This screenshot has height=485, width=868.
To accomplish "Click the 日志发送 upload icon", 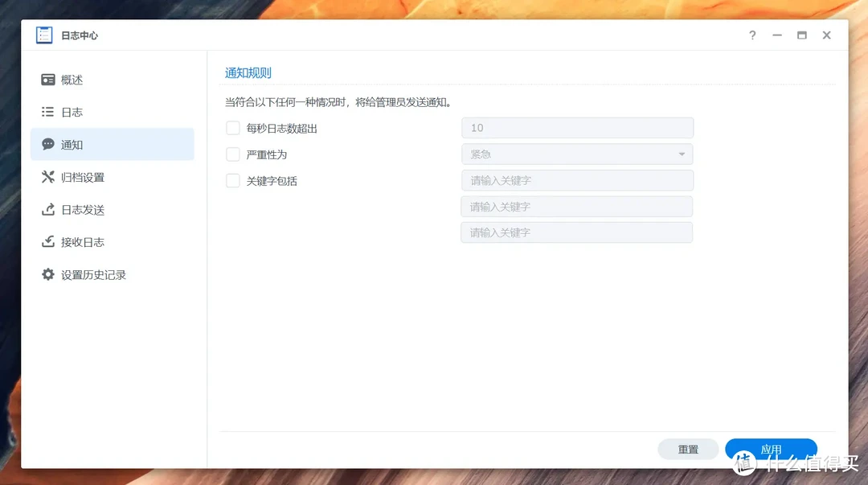I will pyautogui.click(x=48, y=210).
